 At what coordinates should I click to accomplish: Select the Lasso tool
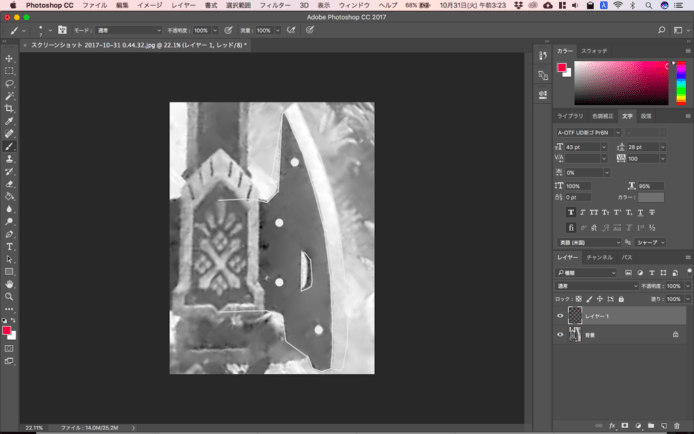point(9,84)
